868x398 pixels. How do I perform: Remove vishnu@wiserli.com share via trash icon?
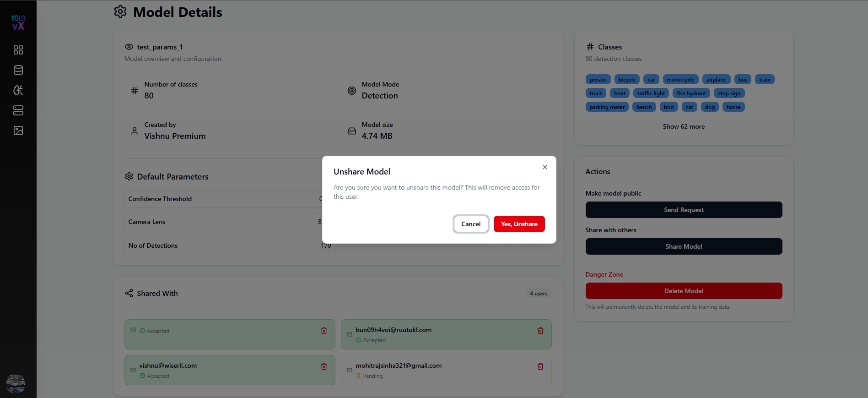click(x=324, y=366)
